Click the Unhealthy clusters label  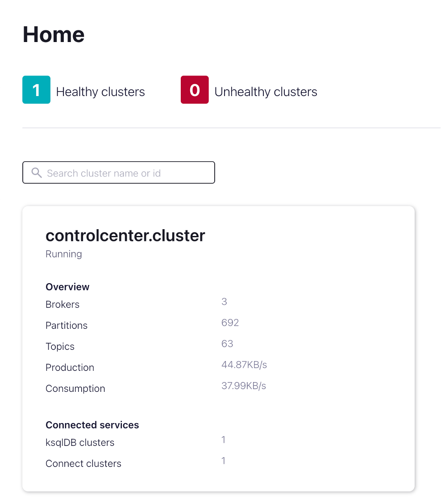point(266,92)
